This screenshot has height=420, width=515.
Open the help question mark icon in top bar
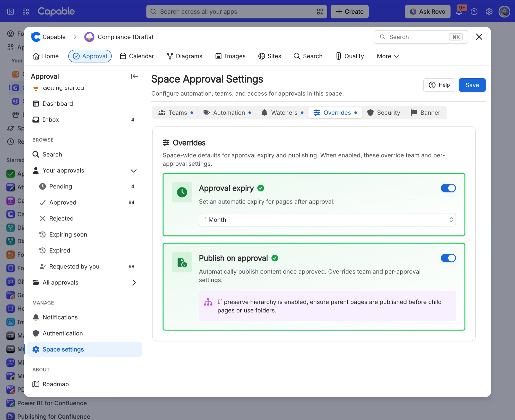[474, 12]
